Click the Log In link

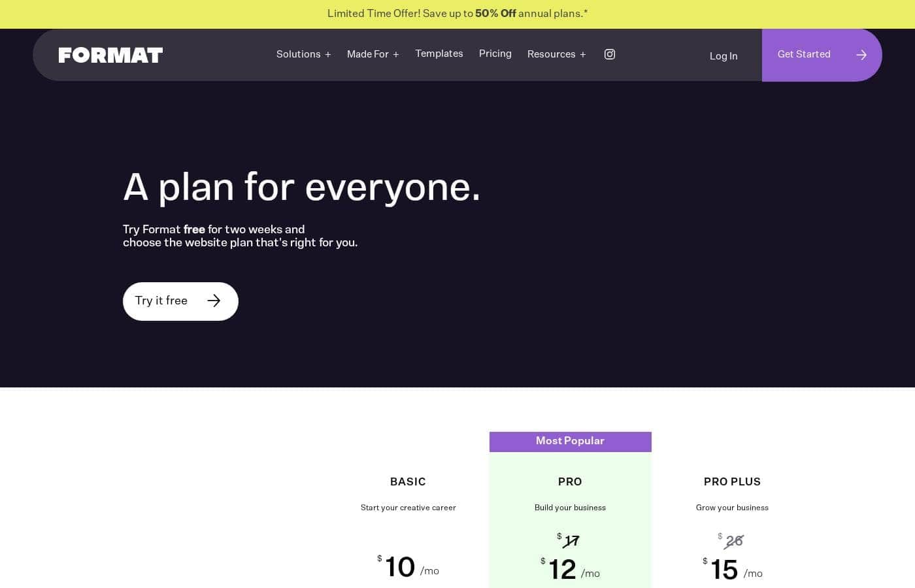click(x=724, y=56)
